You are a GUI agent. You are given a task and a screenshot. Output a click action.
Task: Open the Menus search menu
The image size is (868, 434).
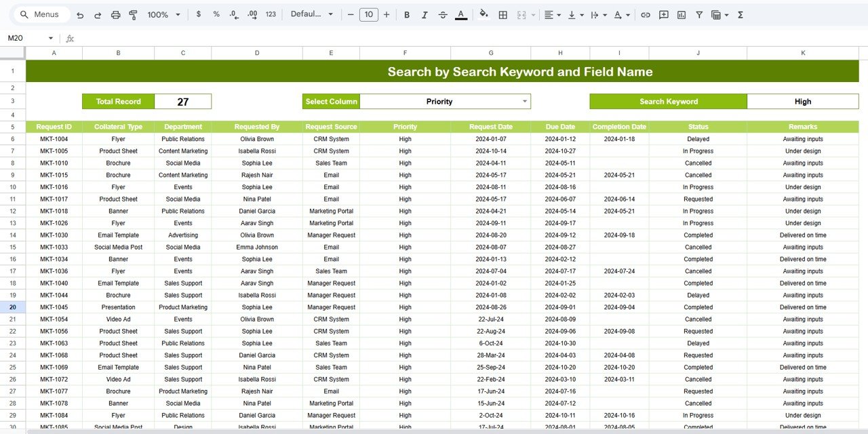(41, 14)
